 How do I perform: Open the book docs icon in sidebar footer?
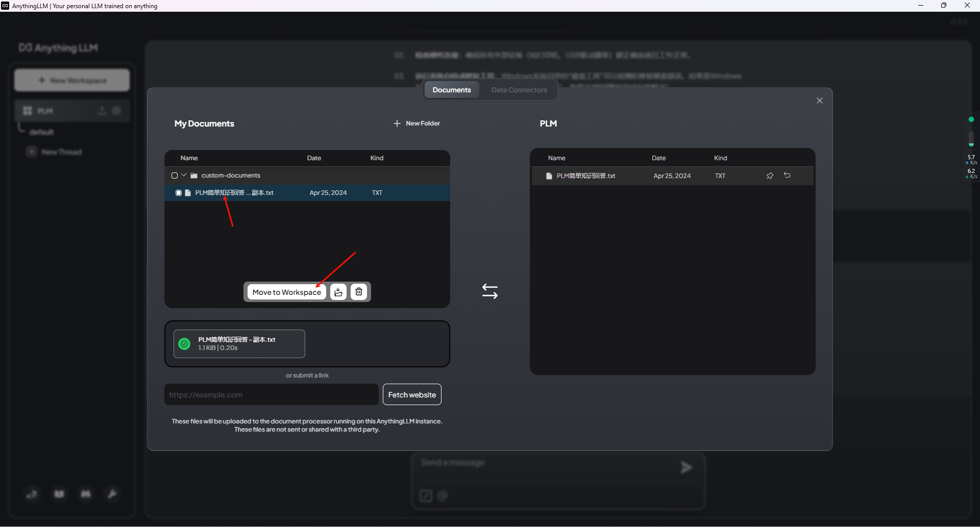59,494
